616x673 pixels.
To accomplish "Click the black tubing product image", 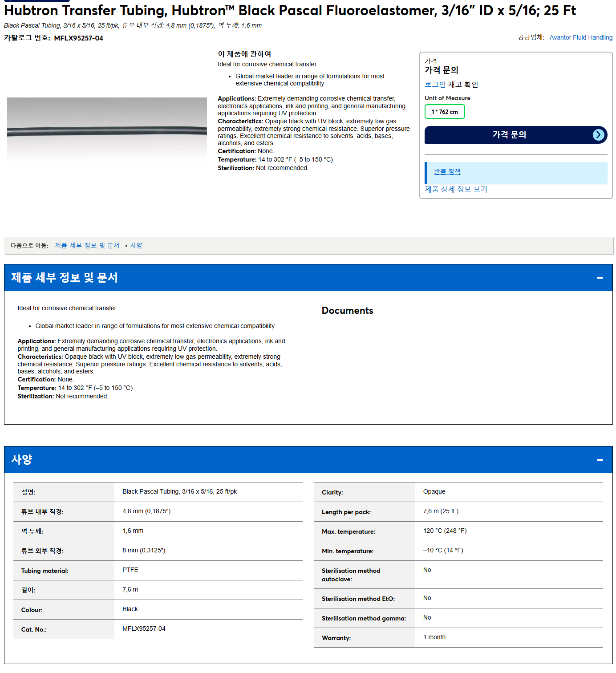I will click(x=107, y=129).
